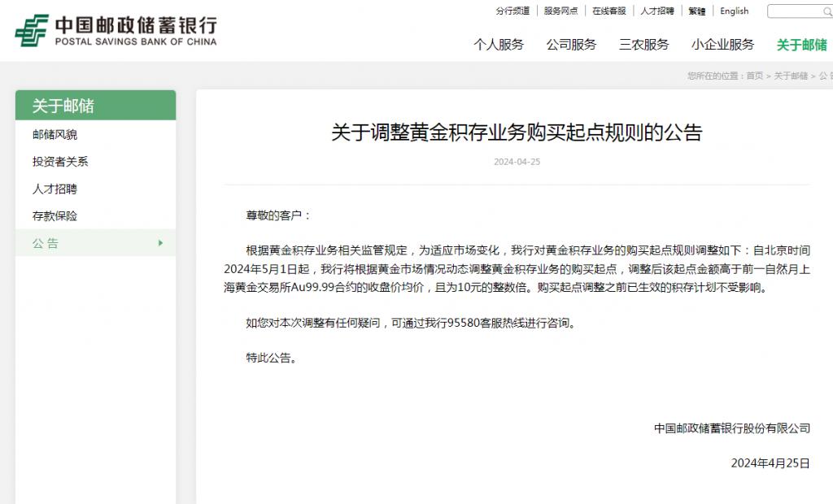Screen dimensions: 833x504
Task: Open the 服务网点 link
Action: 561,11
